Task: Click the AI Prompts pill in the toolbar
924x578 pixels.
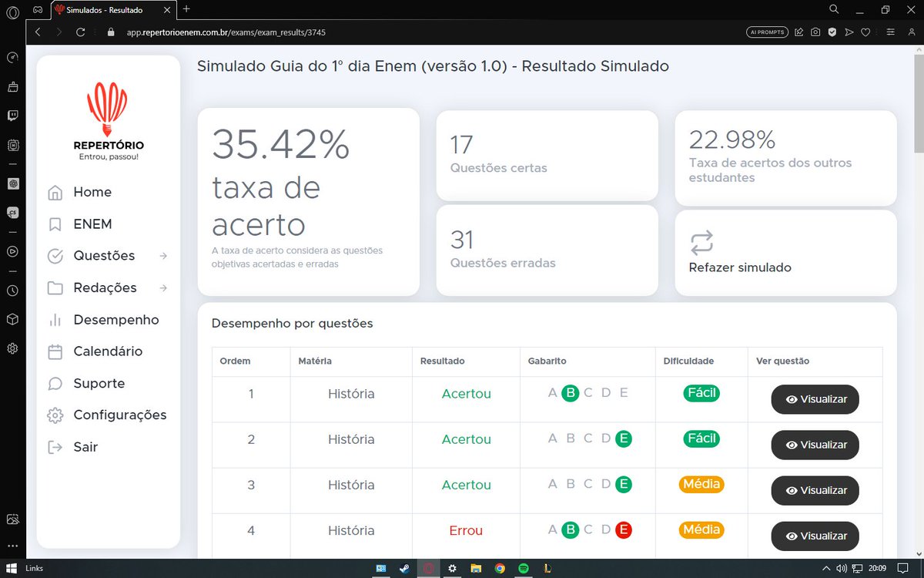Action: 767,32
